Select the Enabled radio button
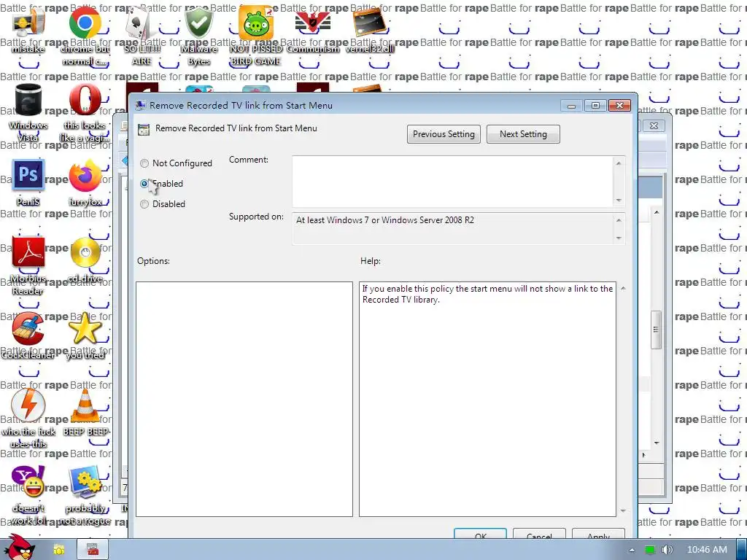Image resolution: width=747 pixels, height=560 pixels. pyautogui.click(x=144, y=184)
